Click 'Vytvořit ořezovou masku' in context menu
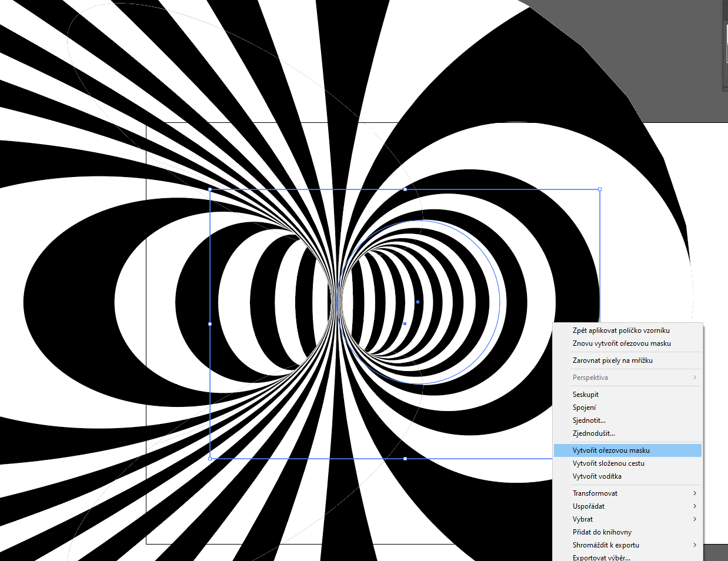728x561 pixels. (x=611, y=450)
